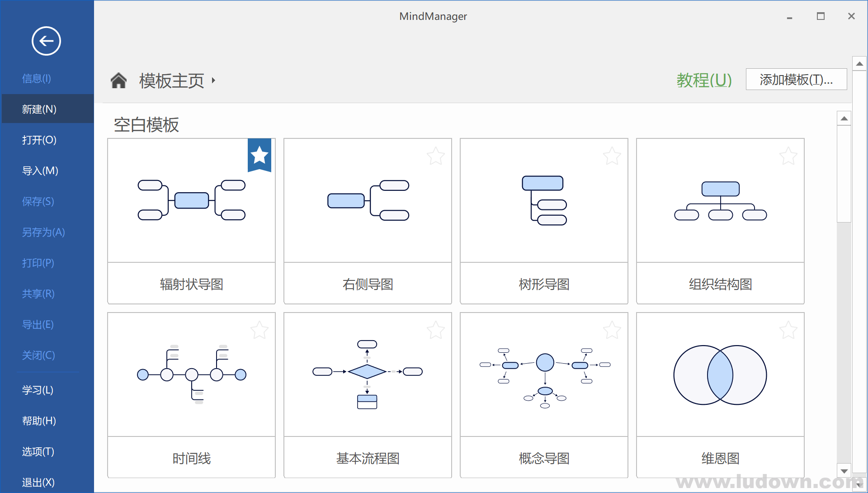Select the timeline diagram thumbnail

click(192, 374)
